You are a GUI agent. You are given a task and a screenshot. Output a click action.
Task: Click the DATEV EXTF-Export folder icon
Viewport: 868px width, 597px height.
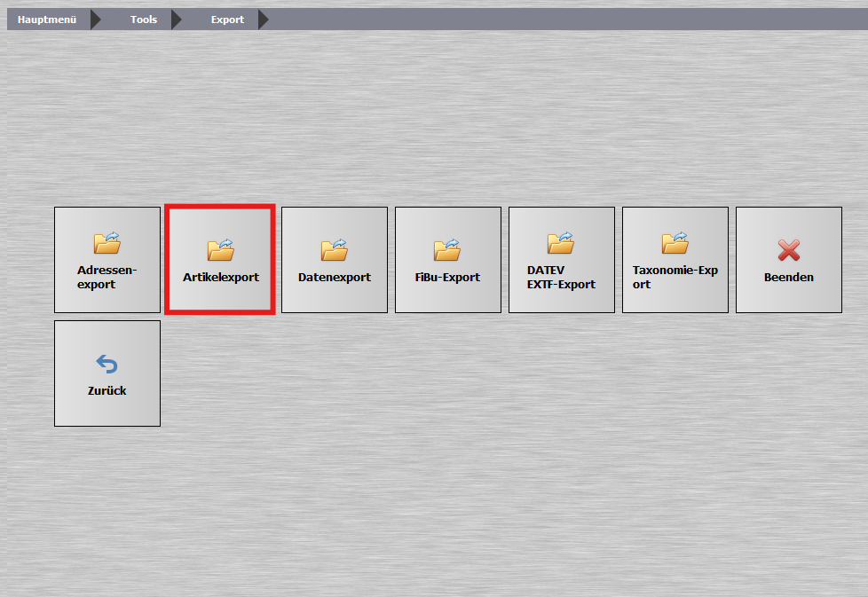(x=561, y=242)
